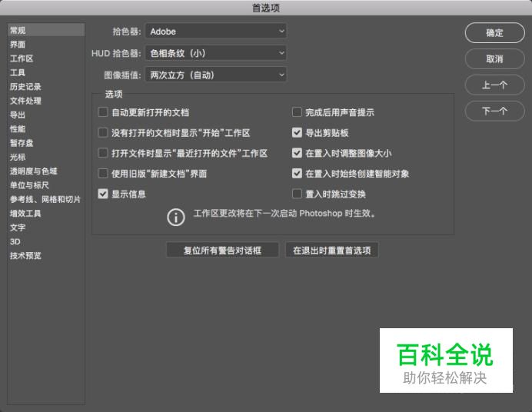
Task: Select the 导出 category
Action: [46, 115]
